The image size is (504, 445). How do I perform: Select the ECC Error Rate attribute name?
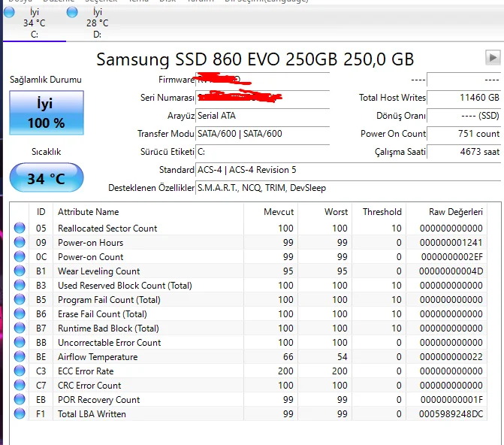tap(86, 371)
